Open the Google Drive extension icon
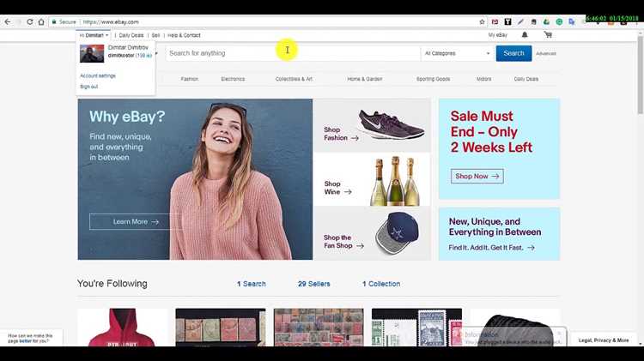Screen dimensions: 644x361 click(546, 21)
